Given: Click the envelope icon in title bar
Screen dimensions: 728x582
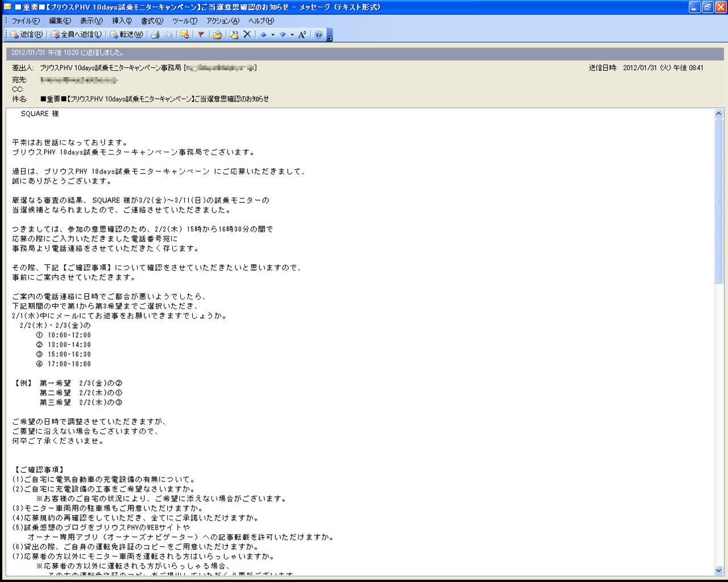Looking at the screenshot, I should tap(7, 7).
